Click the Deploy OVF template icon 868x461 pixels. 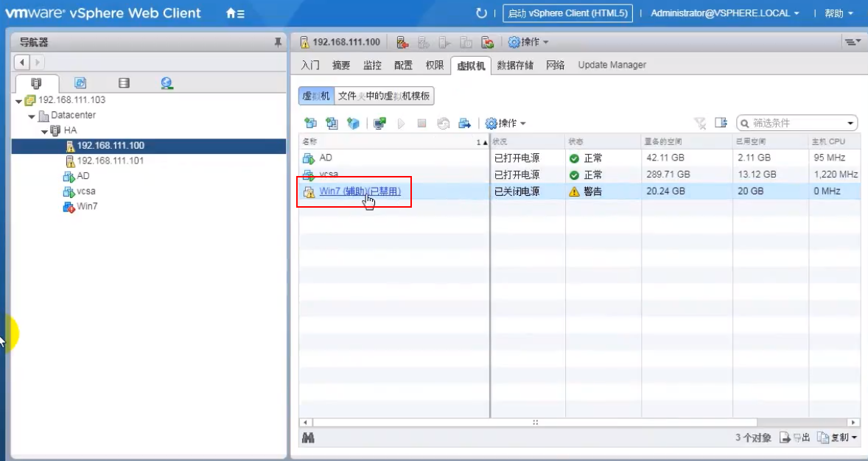click(353, 123)
